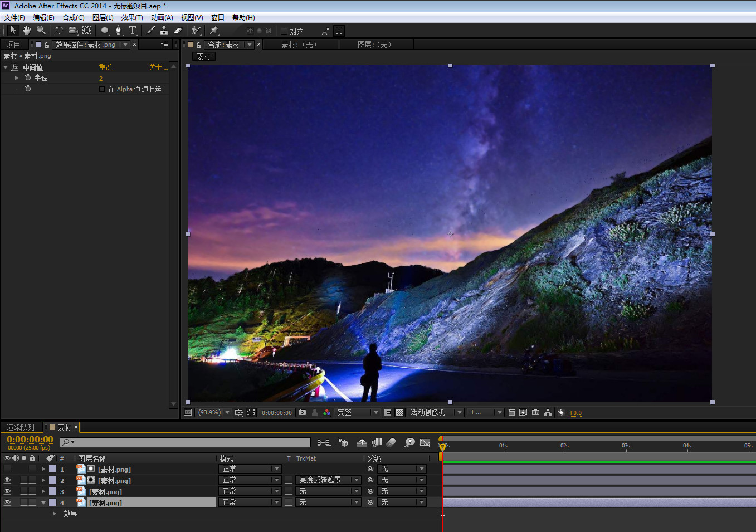
Task: Open the 亮度反转遮罩 TrkMat dropdown on layer 2
Action: tap(329, 480)
